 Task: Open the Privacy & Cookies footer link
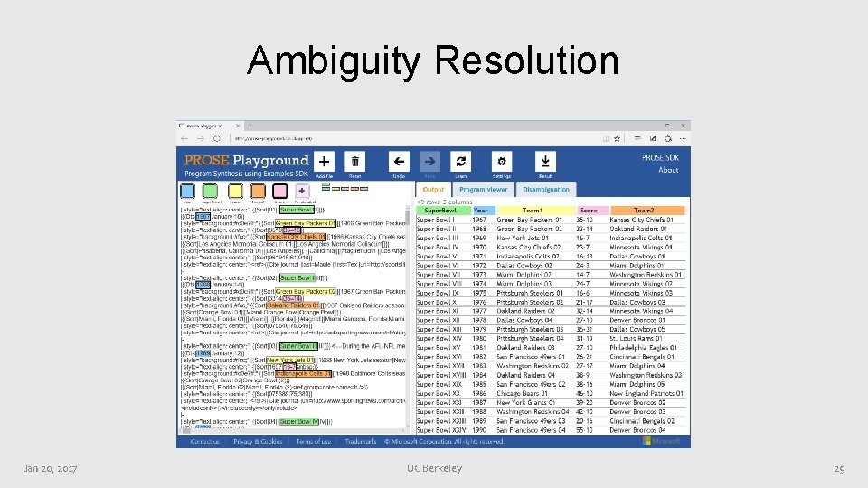(x=258, y=442)
